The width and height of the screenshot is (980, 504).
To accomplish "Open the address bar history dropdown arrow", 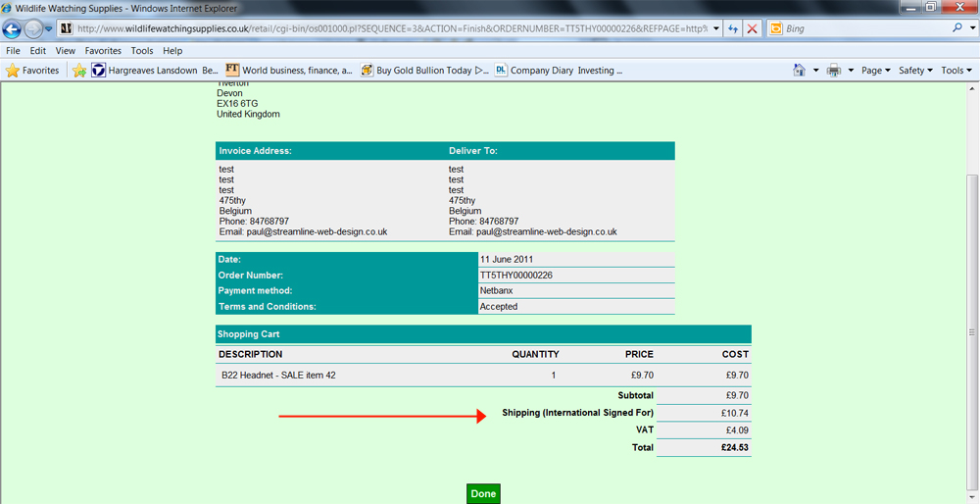I will click(x=716, y=28).
